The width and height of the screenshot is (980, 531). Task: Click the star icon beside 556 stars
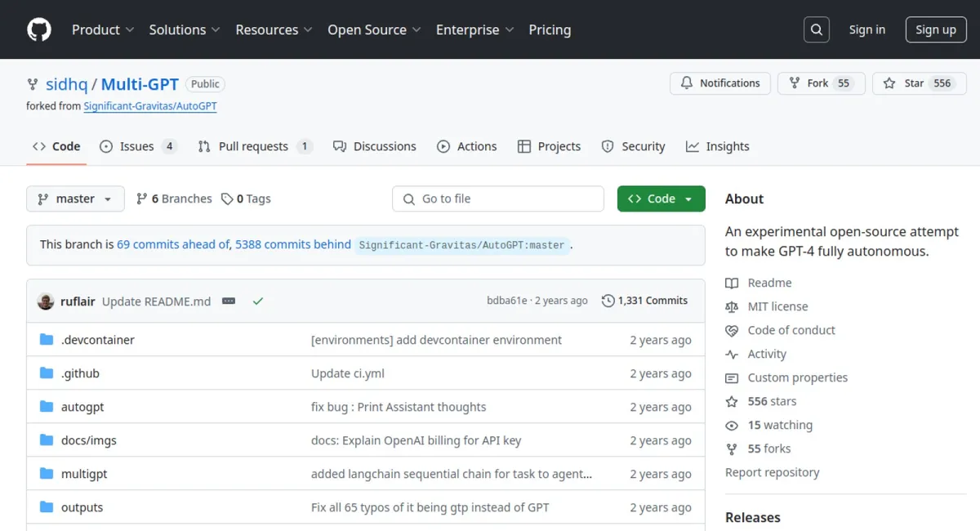pos(732,401)
